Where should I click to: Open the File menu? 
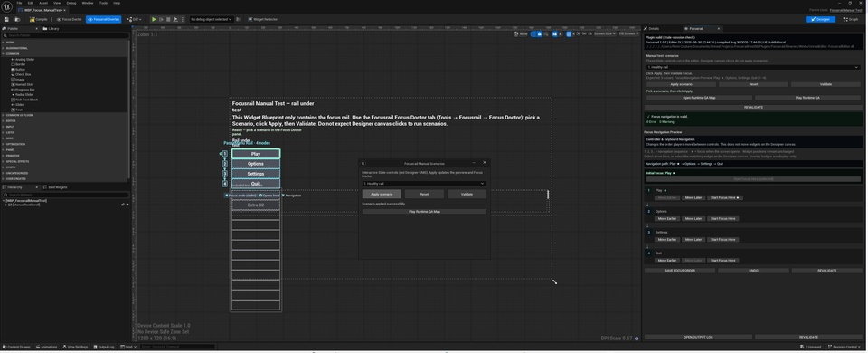click(x=19, y=3)
